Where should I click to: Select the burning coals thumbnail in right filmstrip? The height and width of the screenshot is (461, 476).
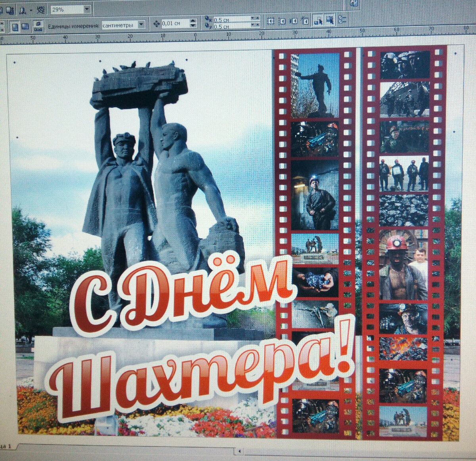[x=403, y=348]
